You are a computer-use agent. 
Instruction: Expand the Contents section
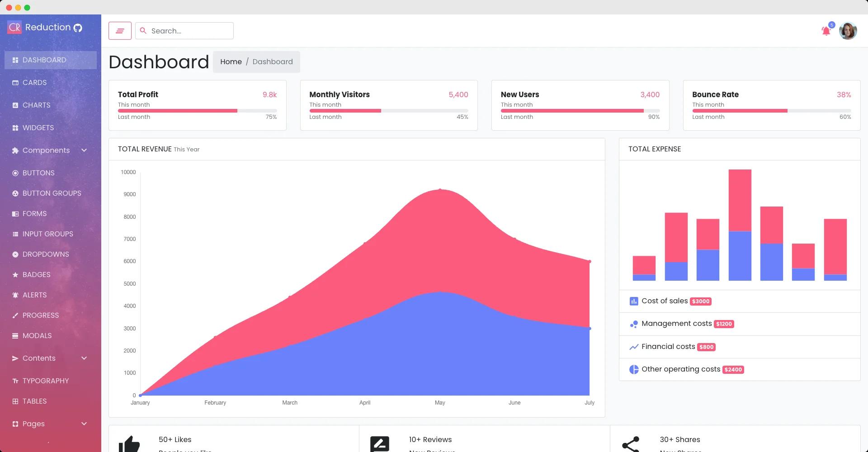pyautogui.click(x=84, y=358)
